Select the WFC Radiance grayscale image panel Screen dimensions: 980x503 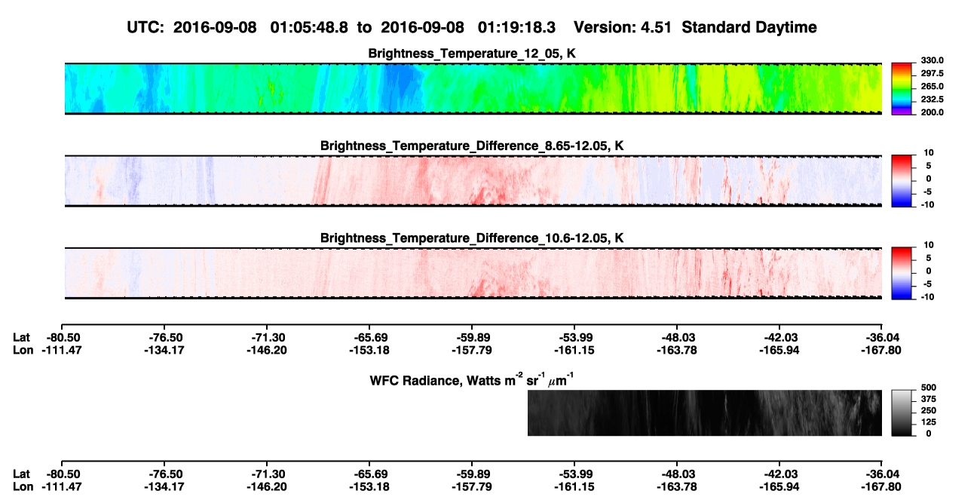704,413
